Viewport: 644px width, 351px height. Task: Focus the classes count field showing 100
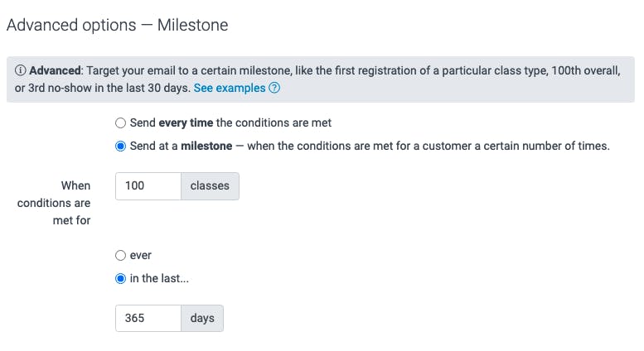pyautogui.click(x=148, y=186)
